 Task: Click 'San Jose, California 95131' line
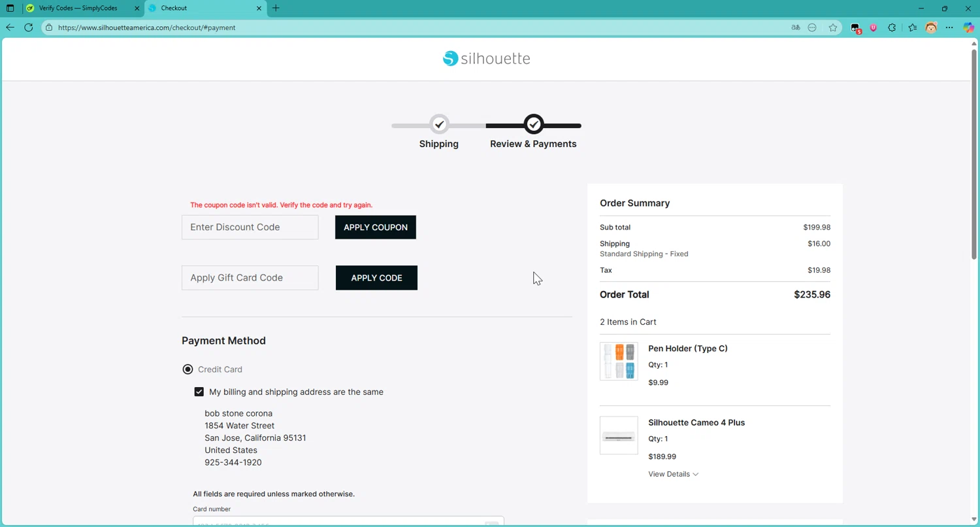click(x=255, y=438)
